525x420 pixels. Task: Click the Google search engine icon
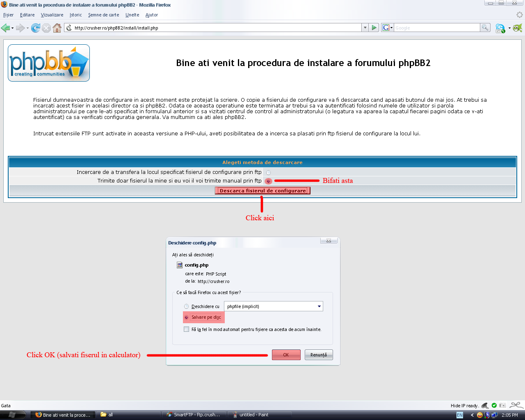pyautogui.click(x=386, y=27)
